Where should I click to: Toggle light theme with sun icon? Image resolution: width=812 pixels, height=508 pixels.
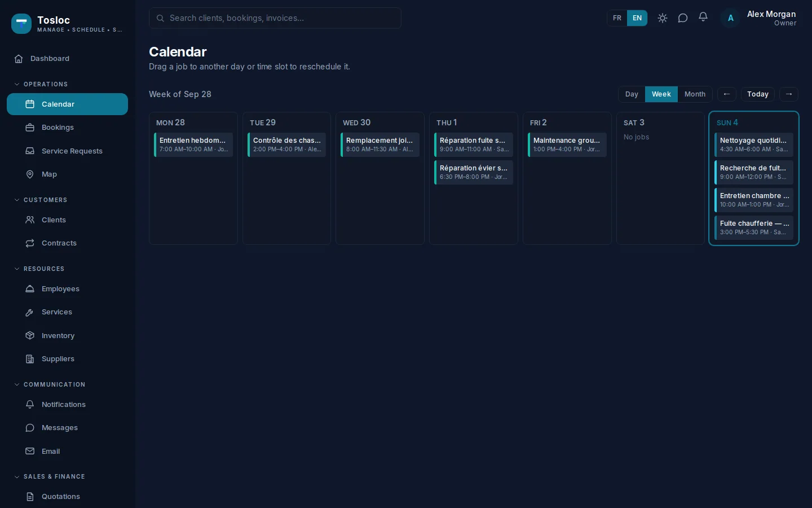point(663,18)
